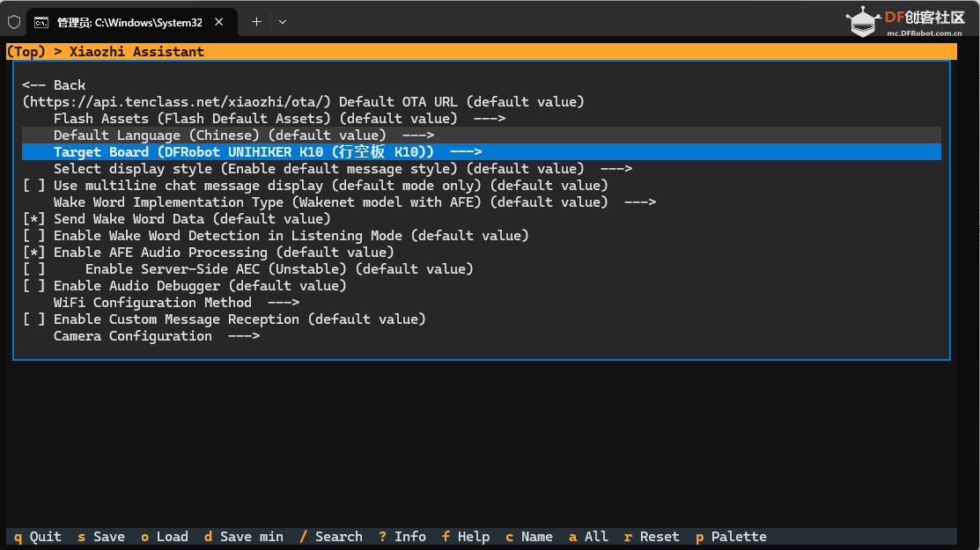This screenshot has width=980, height=550.
Task: Select the Administrator C:\Windows\System32 tab
Action: (130, 23)
